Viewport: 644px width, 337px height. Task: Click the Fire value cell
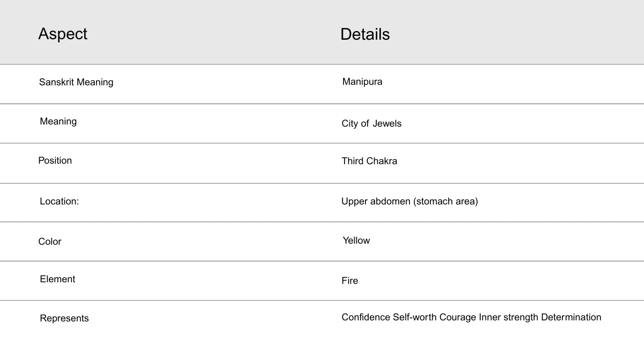tap(350, 281)
